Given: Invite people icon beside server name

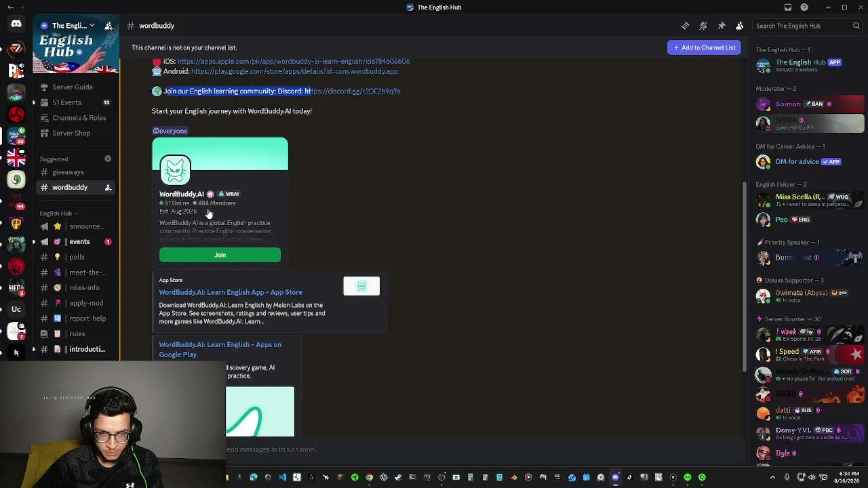Looking at the screenshot, I should (108, 26).
